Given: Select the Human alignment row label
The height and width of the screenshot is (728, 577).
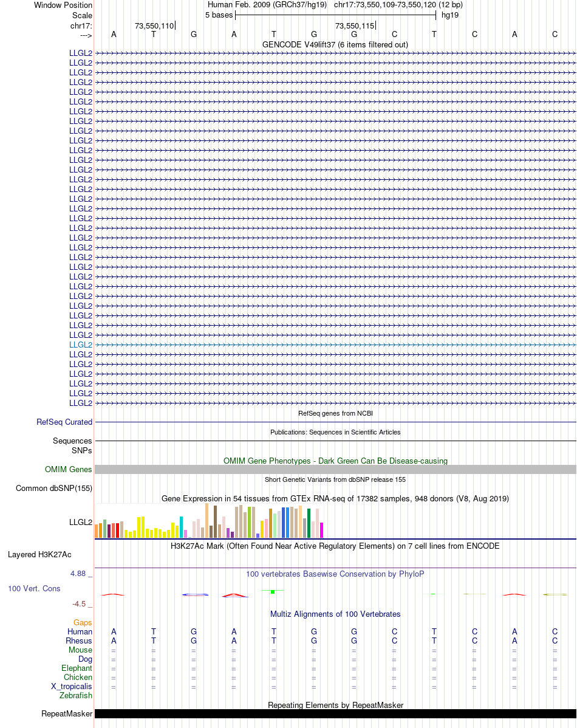Looking at the screenshot, I should (x=80, y=632).
